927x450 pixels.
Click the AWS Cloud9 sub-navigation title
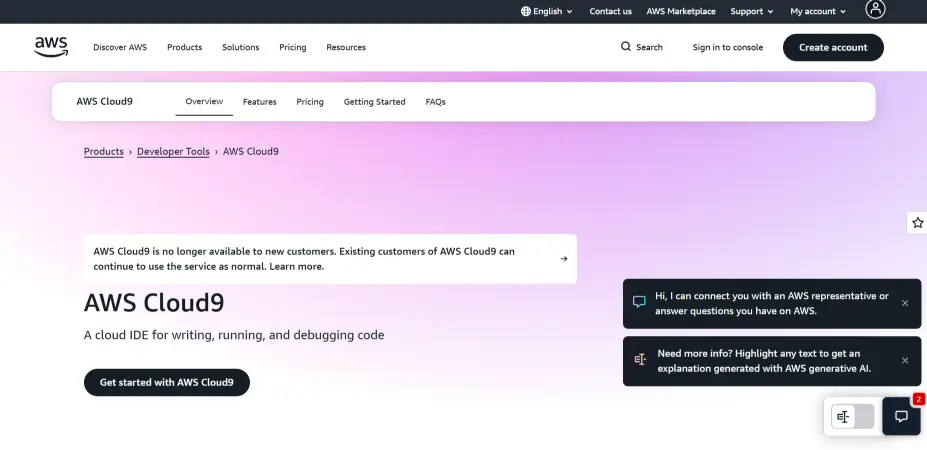tap(104, 102)
